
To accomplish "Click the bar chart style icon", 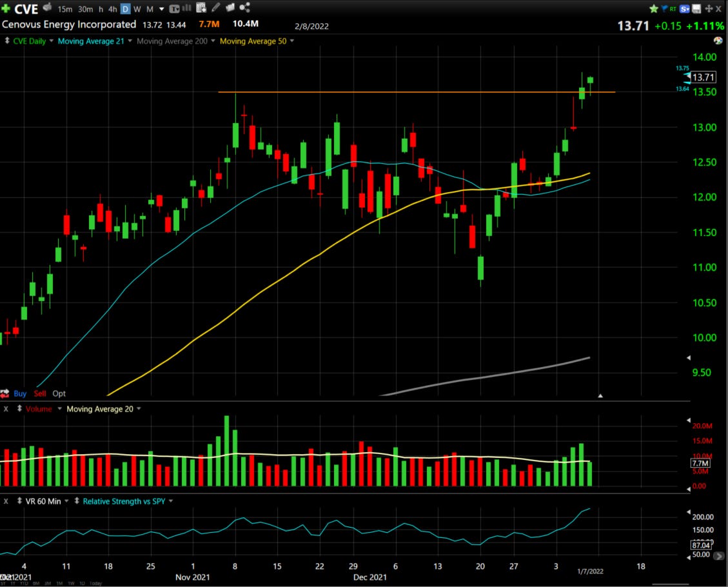I will [x=186, y=8].
